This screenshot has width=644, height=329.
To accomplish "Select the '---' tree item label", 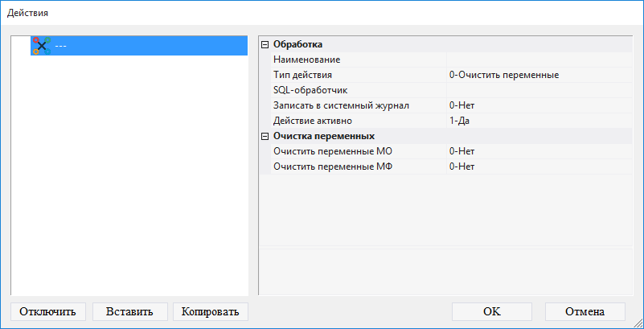I will pyautogui.click(x=60, y=46).
